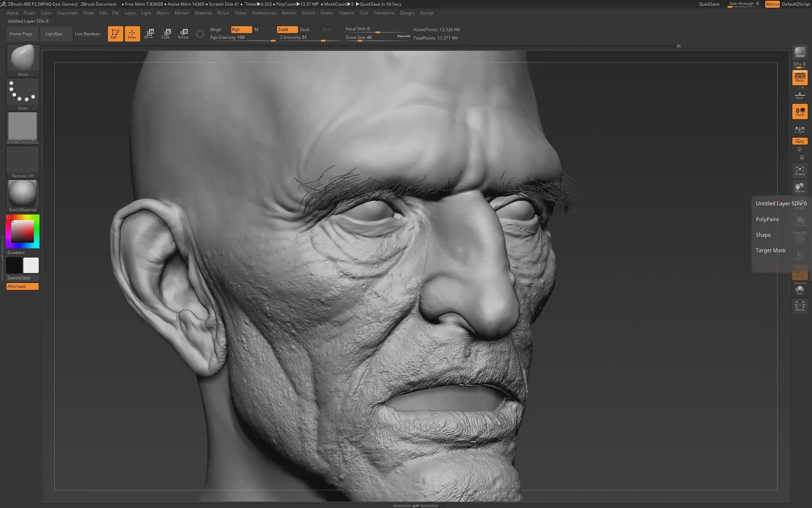The image size is (812, 508).
Task: Activate Solo mode icon
Action: 800,289
